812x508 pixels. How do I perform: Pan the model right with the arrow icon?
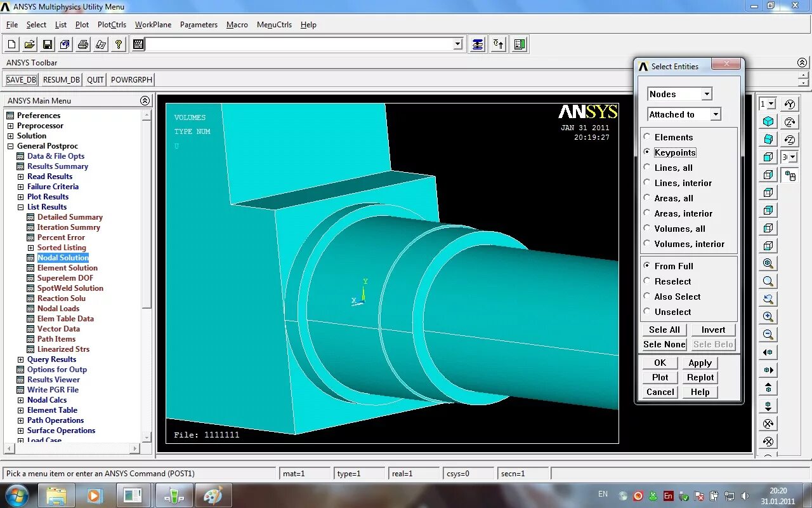click(768, 370)
